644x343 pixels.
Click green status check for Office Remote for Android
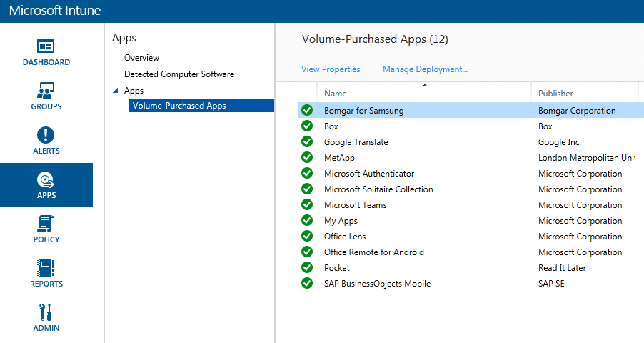pyautogui.click(x=307, y=252)
